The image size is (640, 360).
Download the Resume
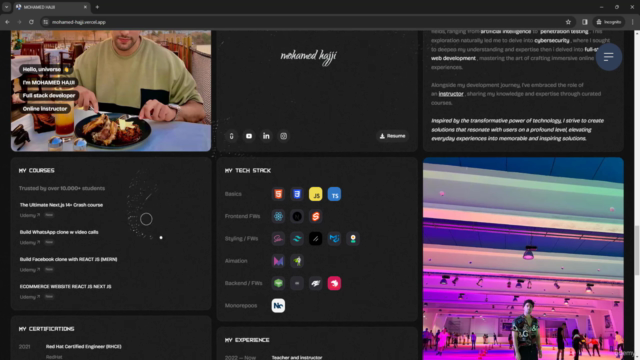[x=392, y=136]
